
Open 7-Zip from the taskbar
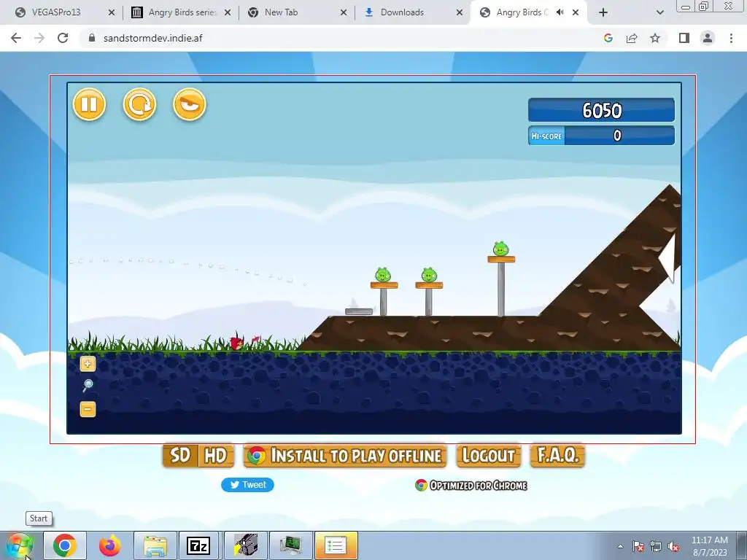(x=198, y=545)
